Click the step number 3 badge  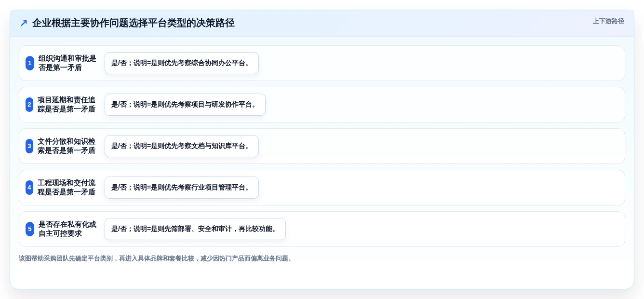coord(29,146)
